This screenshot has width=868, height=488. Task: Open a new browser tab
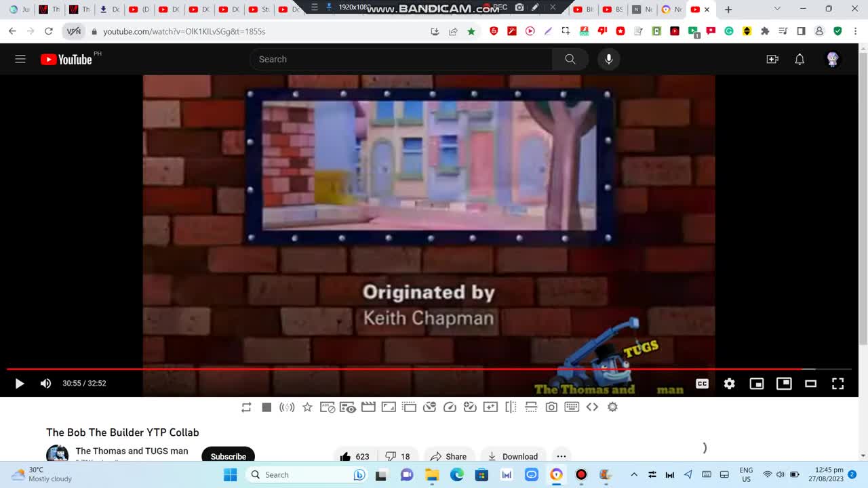[x=728, y=9]
